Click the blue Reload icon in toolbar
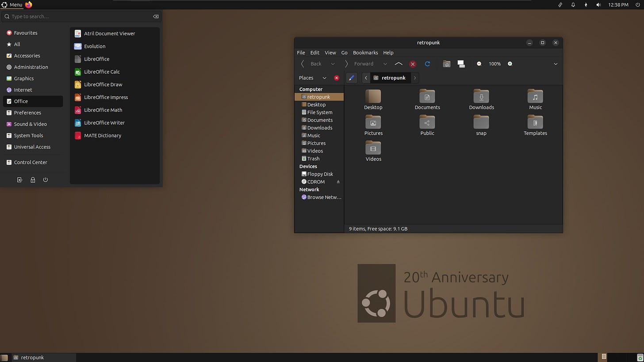This screenshot has width=644, height=362. 427,64
